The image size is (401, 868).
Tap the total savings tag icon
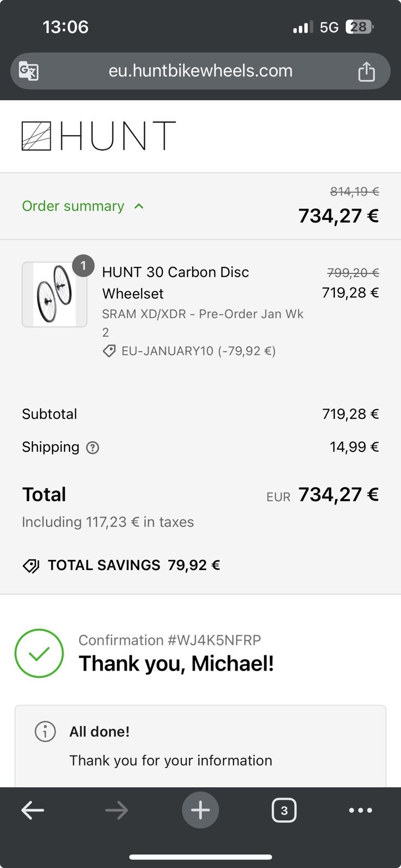tap(31, 566)
